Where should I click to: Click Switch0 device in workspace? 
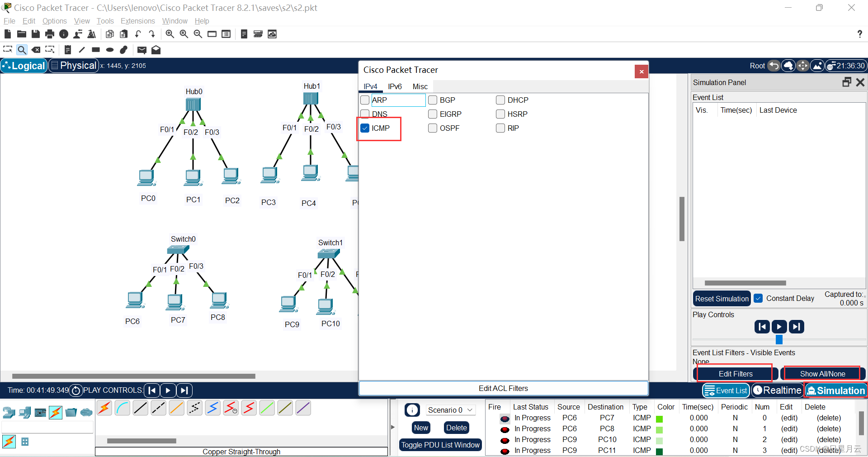(x=178, y=250)
